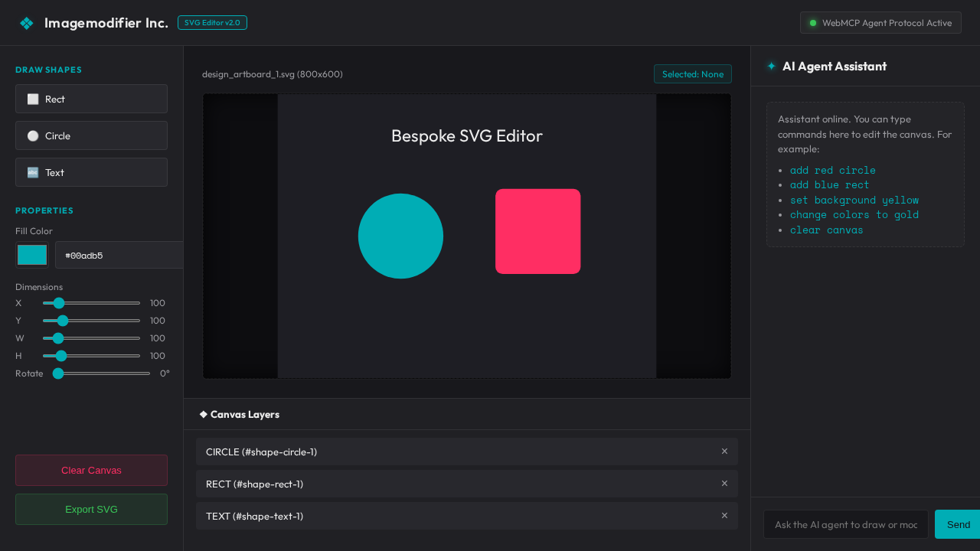Send the message to the AI agent
Image resolution: width=980 pixels, height=551 pixels.
(957, 524)
